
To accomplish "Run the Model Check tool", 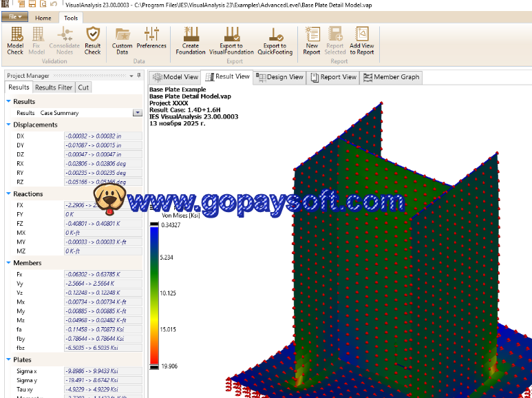I will 15,41.
